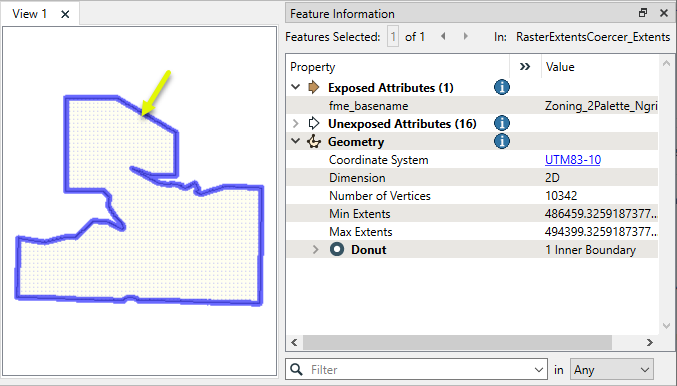677x386 pixels.
Task: Expand the Donut geometry row
Action: pyautogui.click(x=316, y=250)
